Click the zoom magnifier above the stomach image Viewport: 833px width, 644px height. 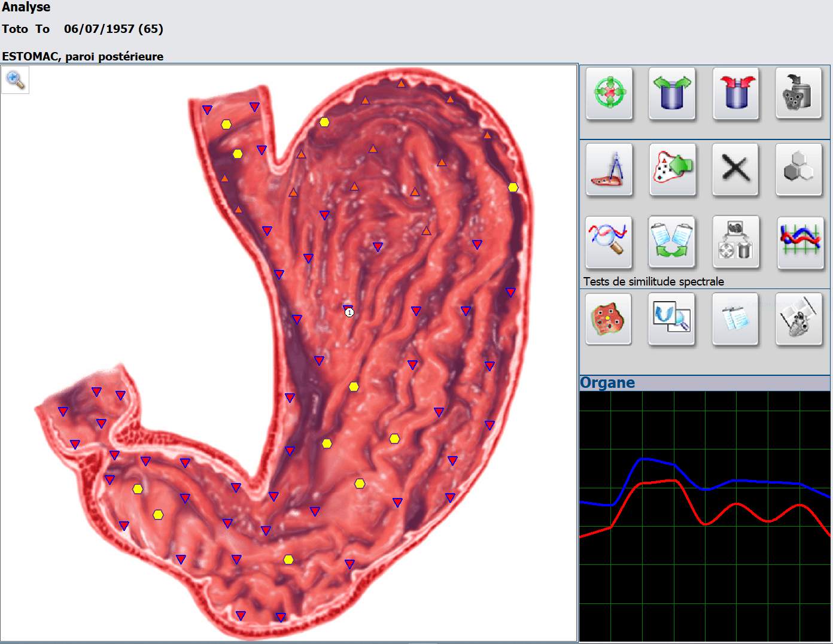coord(15,80)
